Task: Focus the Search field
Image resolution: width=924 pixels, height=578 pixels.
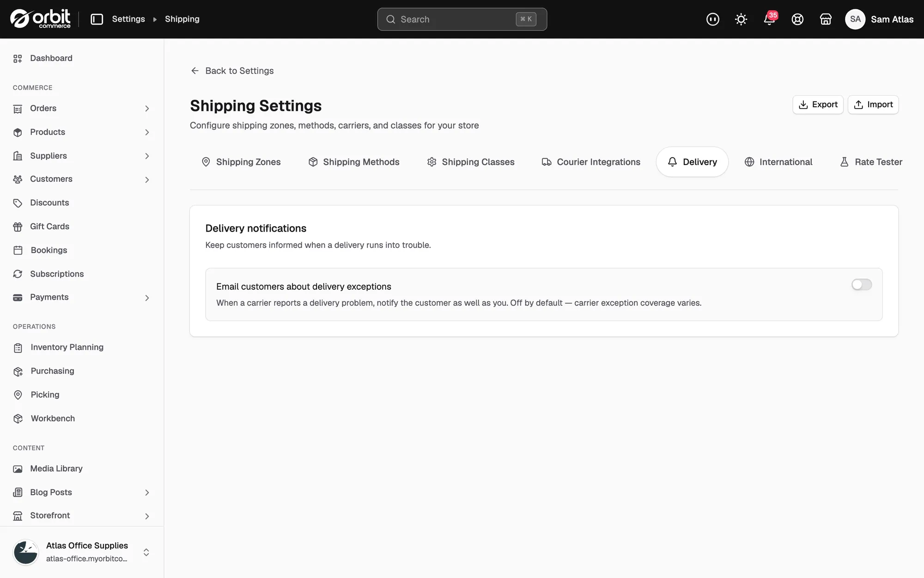Action: pos(462,19)
